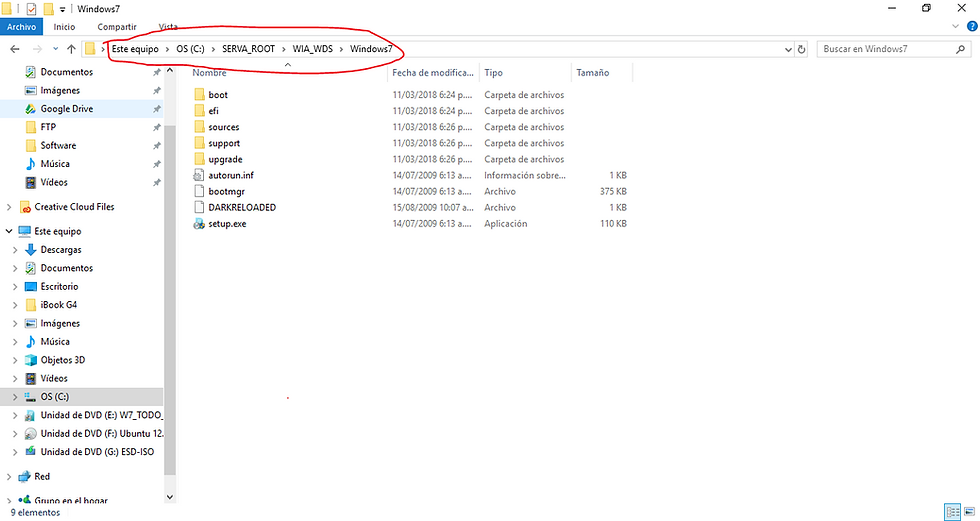
Task: Navigate to SERVA_ROOT in breadcrumb
Action: 248,49
